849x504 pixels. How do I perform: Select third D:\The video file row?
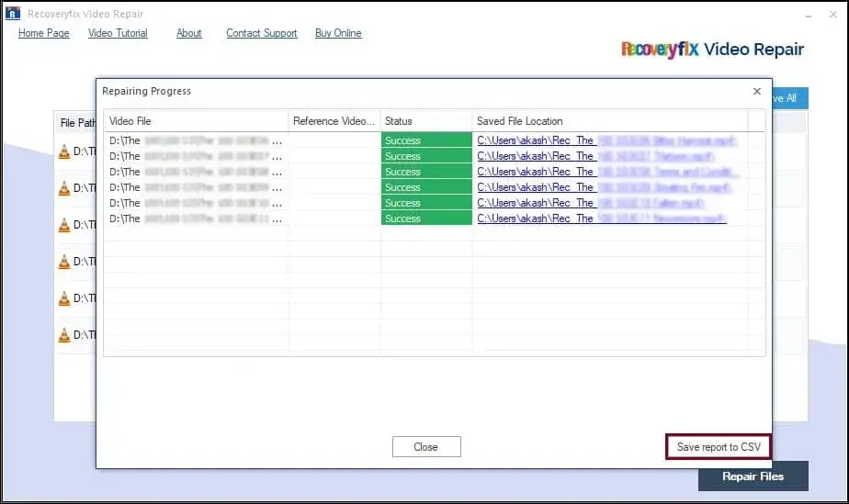(x=196, y=172)
